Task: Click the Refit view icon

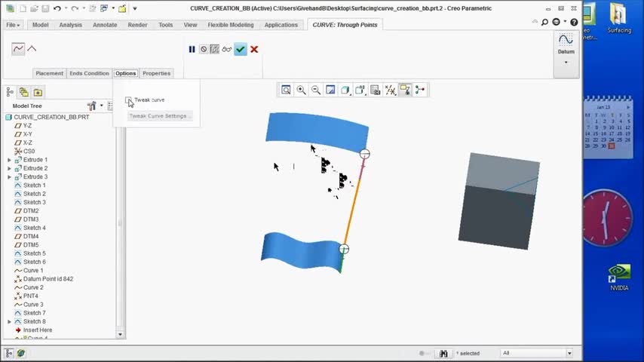Action: coord(286,90)
